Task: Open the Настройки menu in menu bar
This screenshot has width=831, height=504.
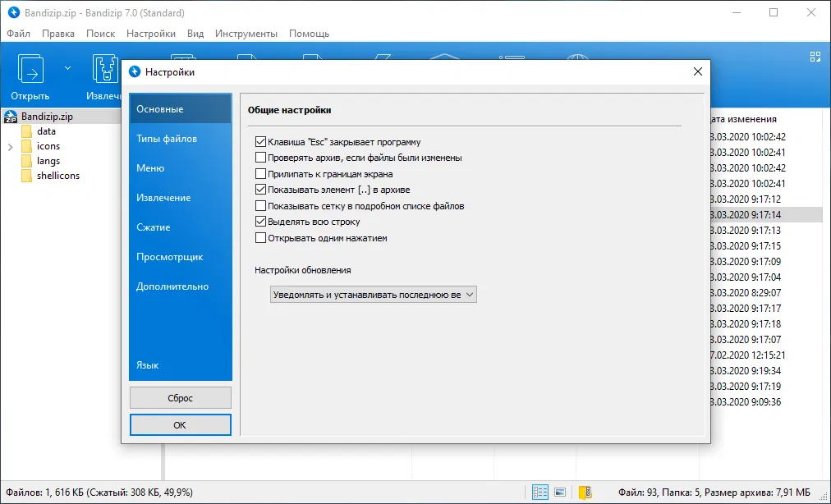Action: (x=151, y=34)
